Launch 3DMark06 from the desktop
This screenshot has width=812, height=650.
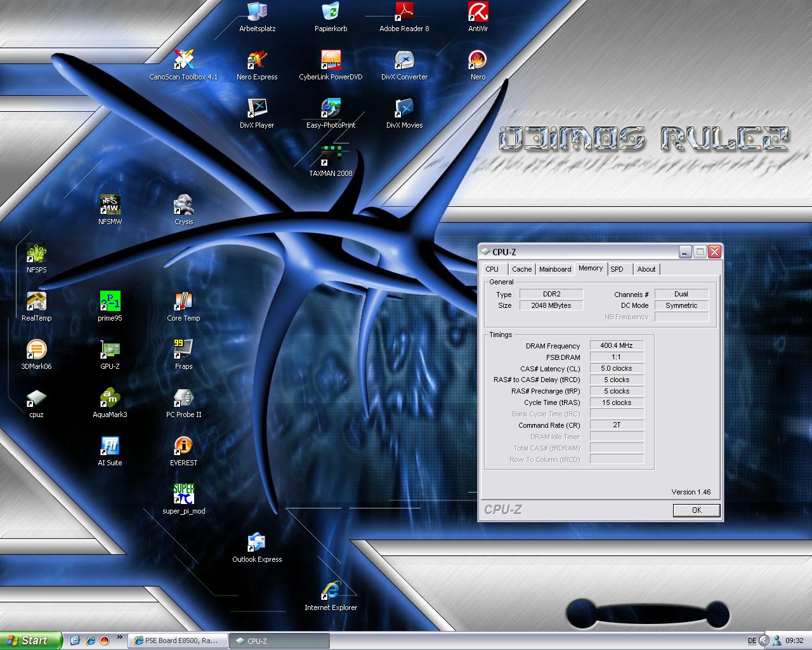click(36, 355)
